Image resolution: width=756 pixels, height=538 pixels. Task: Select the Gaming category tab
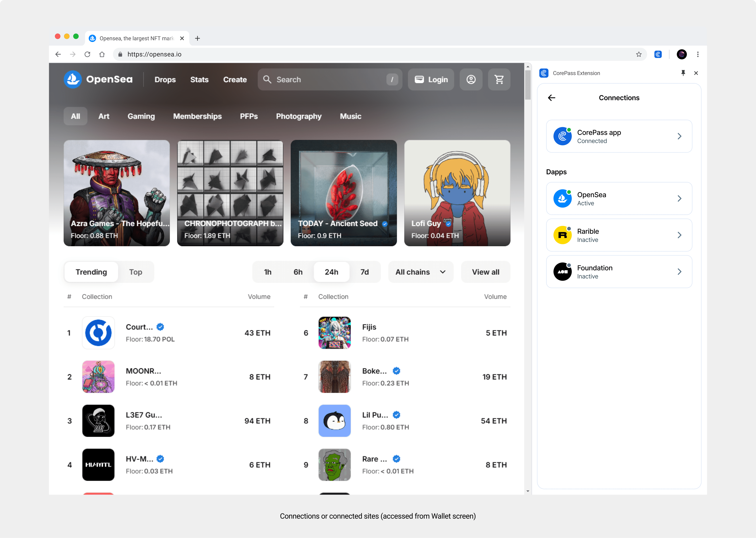pos(141,116)
